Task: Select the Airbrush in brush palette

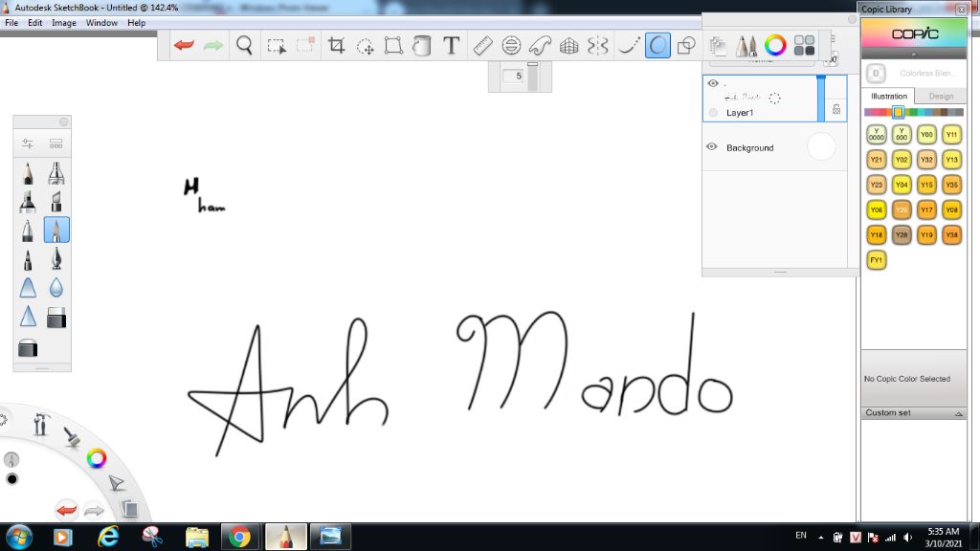Action: [x=56, y=173]
